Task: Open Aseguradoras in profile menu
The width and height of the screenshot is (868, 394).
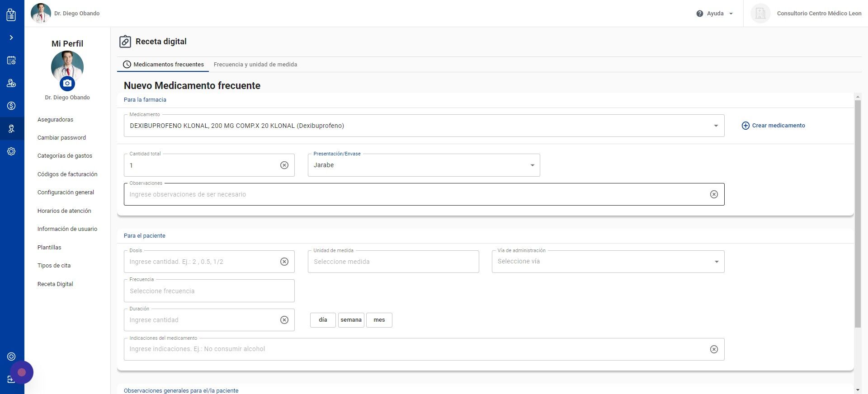Action: pos(55,120)
